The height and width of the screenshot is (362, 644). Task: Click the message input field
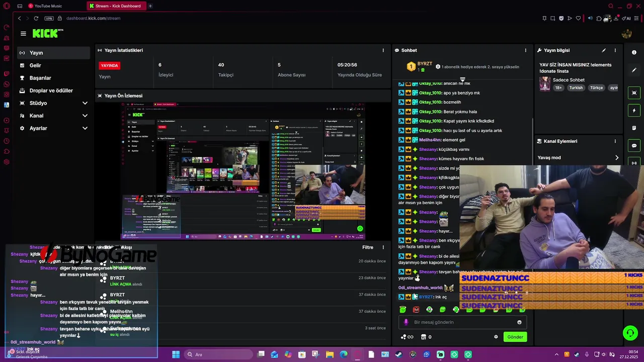pos(463,322)
